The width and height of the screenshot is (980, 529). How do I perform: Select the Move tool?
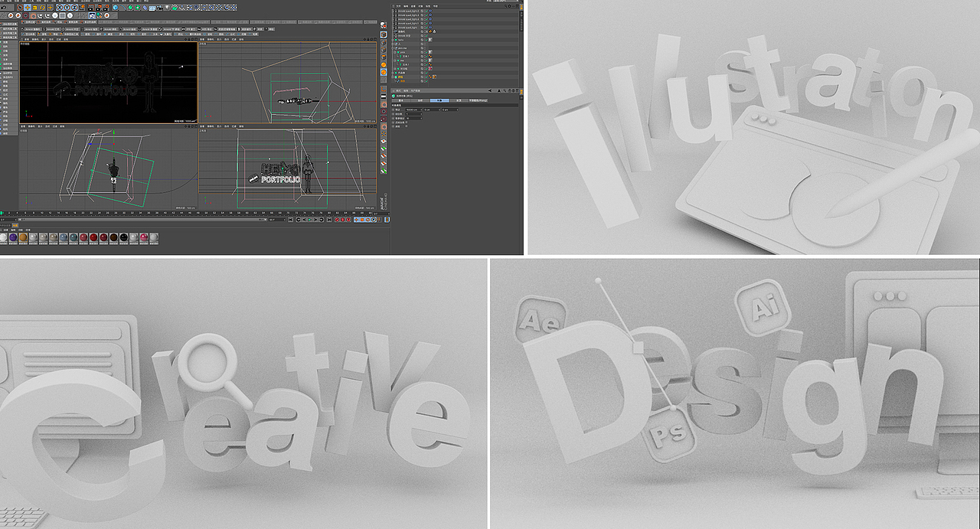28,8
